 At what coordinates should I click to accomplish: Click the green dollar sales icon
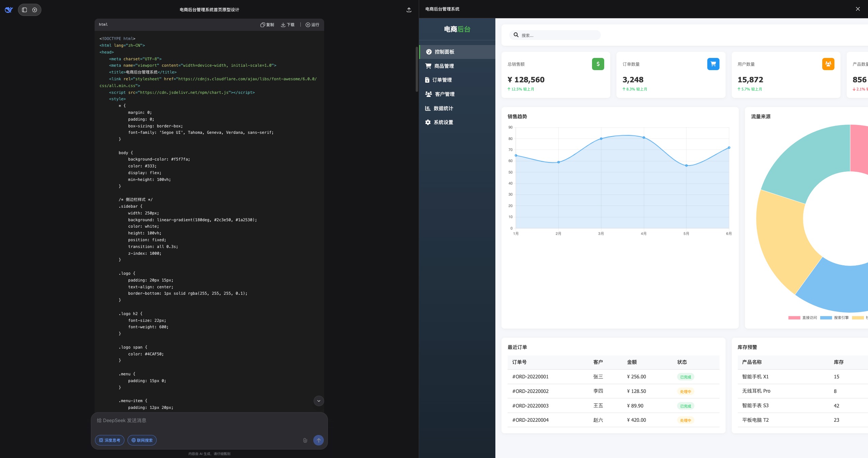point(598,64)
